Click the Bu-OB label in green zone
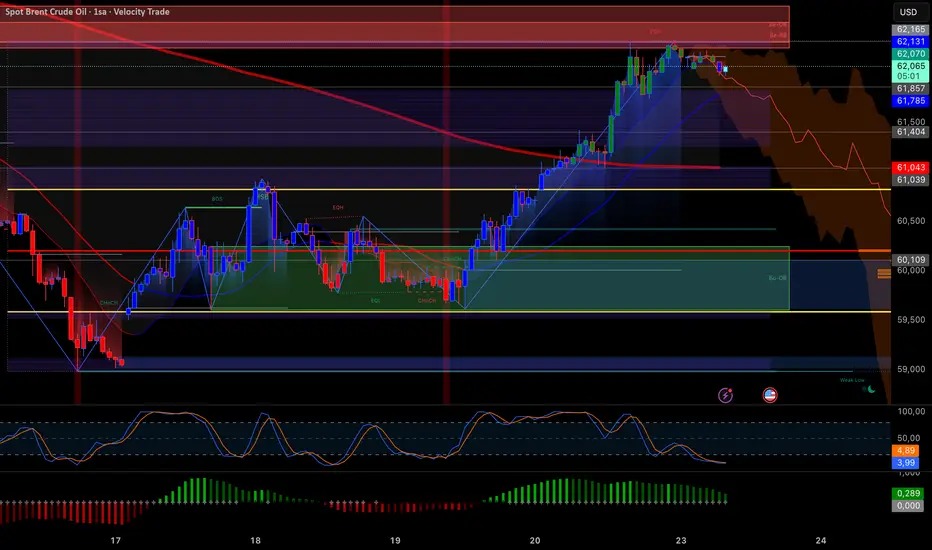The height and width of the screenshot is (550, 932). pos(777,278)
